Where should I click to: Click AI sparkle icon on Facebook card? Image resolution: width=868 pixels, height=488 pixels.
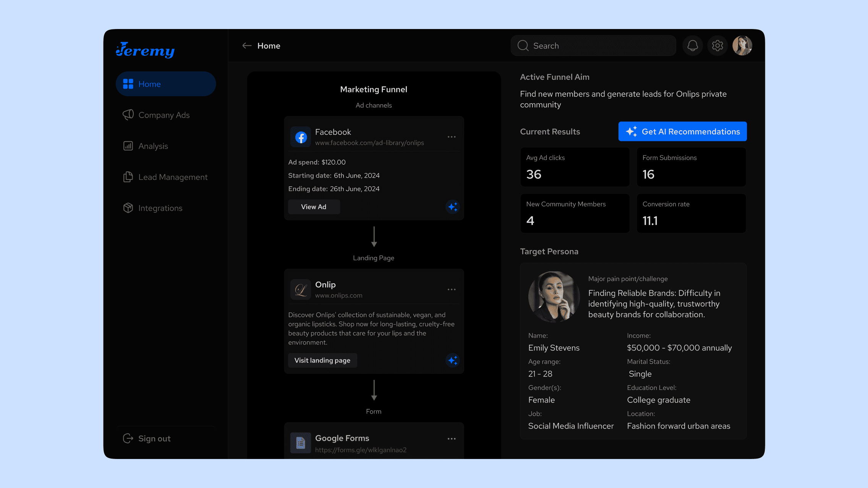tap(453, 207)
